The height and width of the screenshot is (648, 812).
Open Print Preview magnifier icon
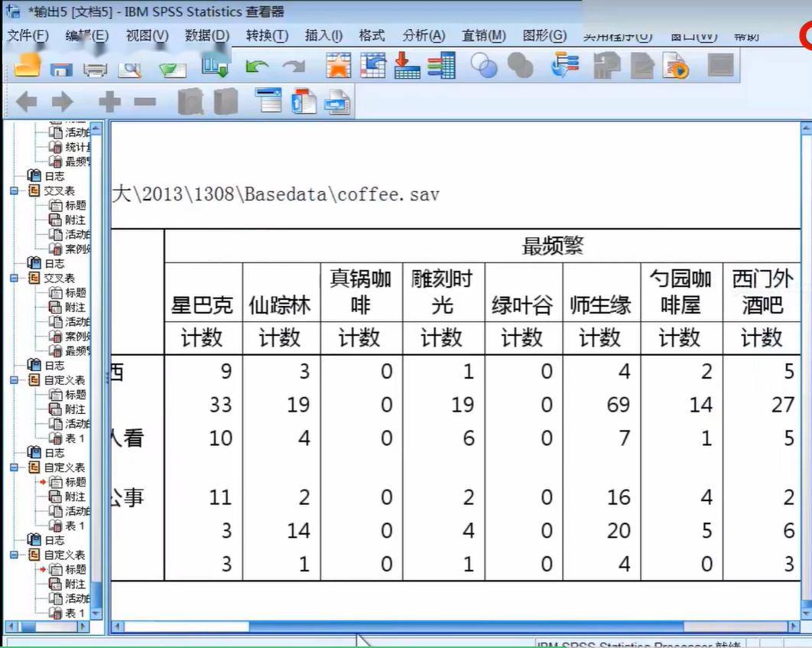click(131, 69)
